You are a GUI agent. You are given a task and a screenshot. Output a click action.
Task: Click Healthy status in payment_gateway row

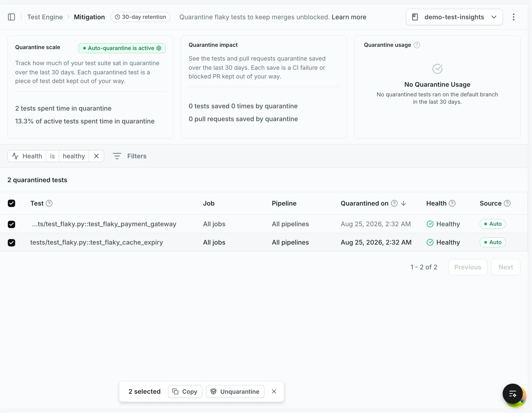click(443, 224)
